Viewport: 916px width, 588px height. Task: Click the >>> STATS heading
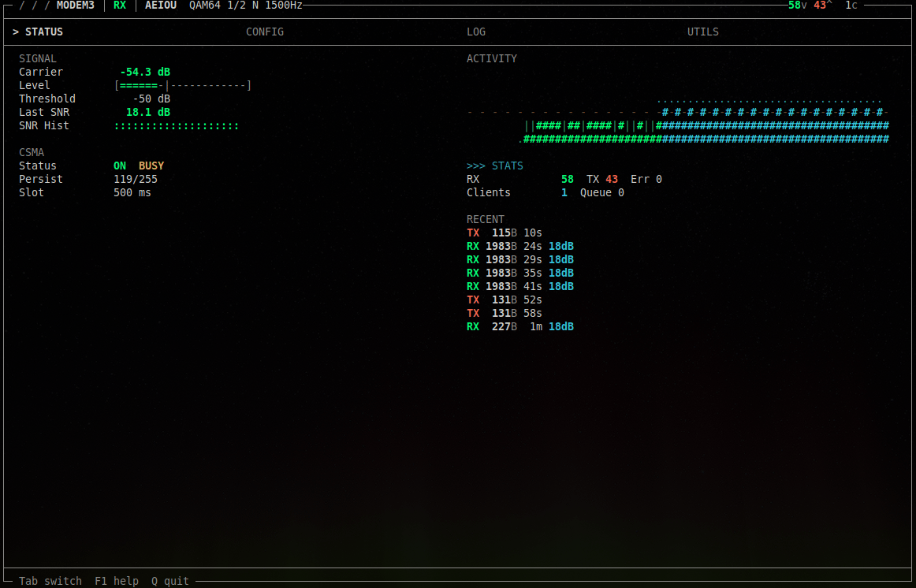[495, 166]
